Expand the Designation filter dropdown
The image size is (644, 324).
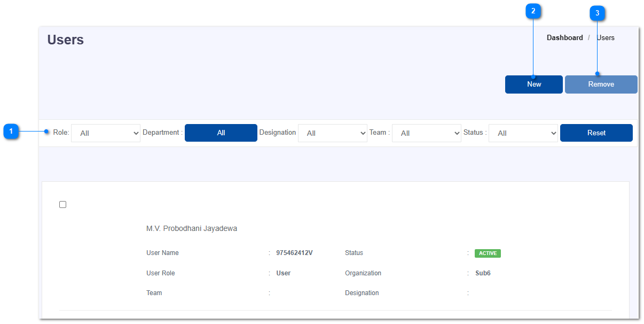pos(332,133)
